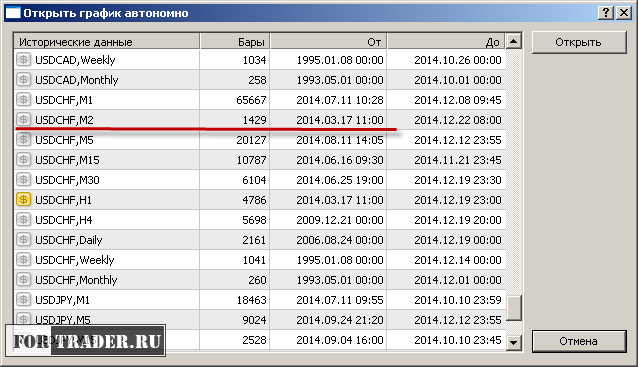Click bars value 65667
The image size is (638, 367).
tap(251, 100)
